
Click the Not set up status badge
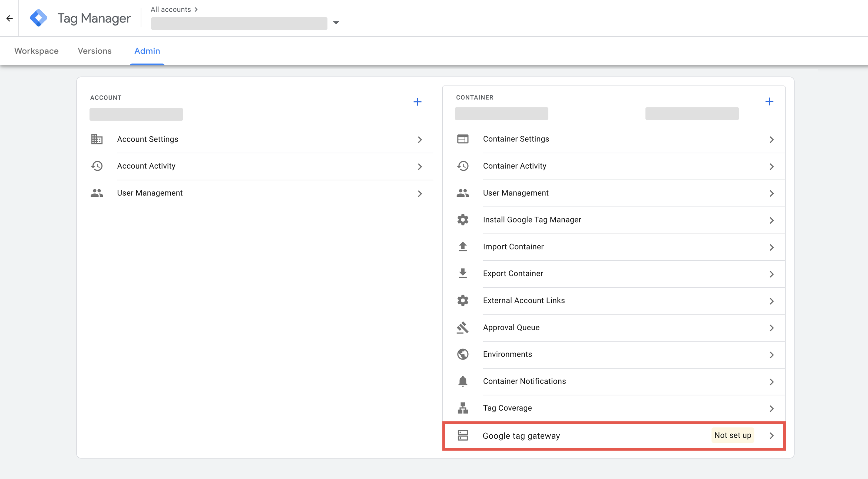(733, 435)
